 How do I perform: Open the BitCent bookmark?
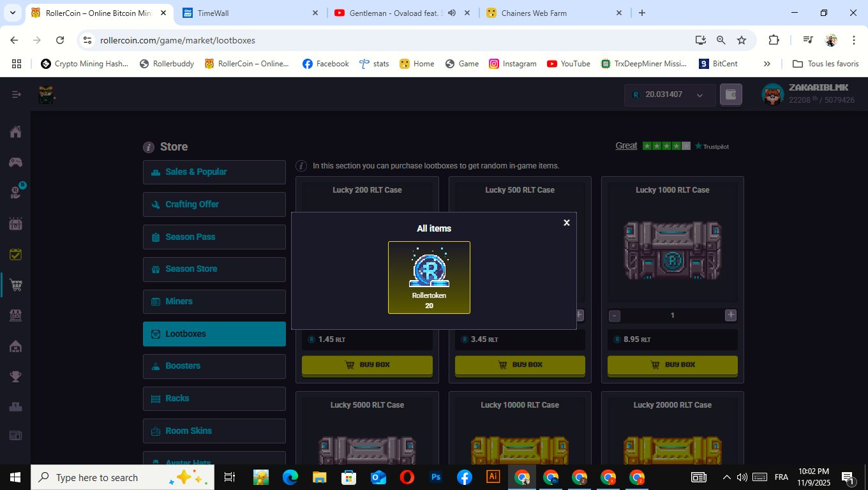(x=719, y=64)
